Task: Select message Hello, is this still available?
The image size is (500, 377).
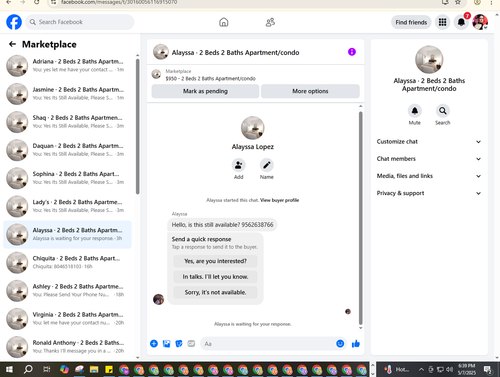Action: click(x=222, y=225)
